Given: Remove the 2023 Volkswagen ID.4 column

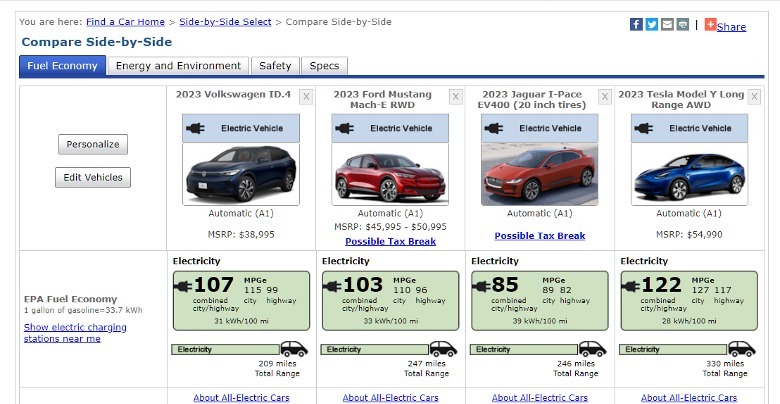Looking at the screenshot, I should coord(306,97).
